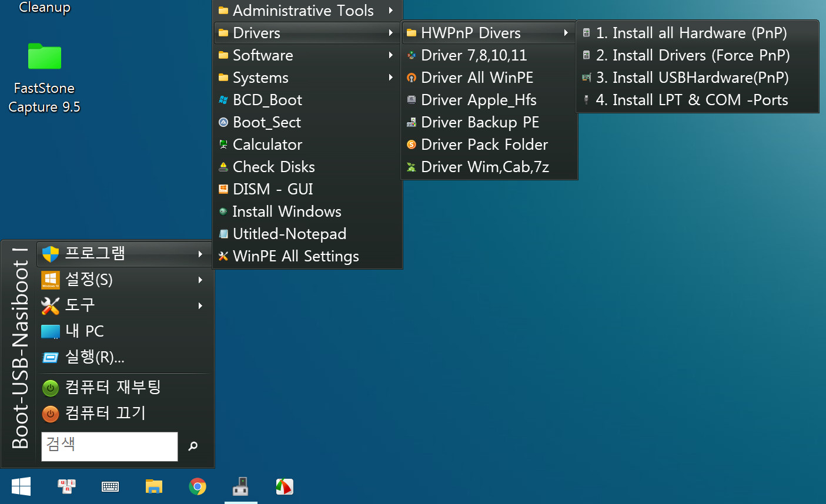Click the Driver Pack Folder icon
Screen dimensions: 826x504
(x=412, y=145)
